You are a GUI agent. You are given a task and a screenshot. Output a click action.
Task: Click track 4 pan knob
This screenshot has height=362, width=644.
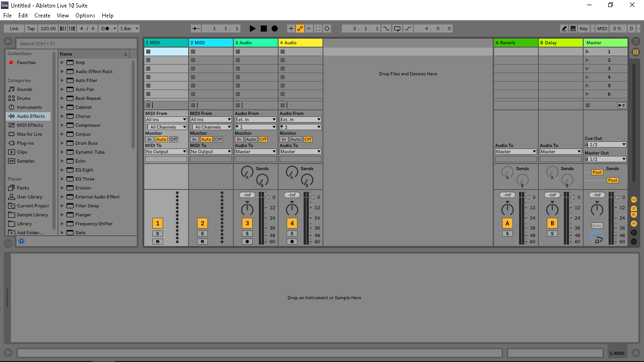click(x=292, y=208)
